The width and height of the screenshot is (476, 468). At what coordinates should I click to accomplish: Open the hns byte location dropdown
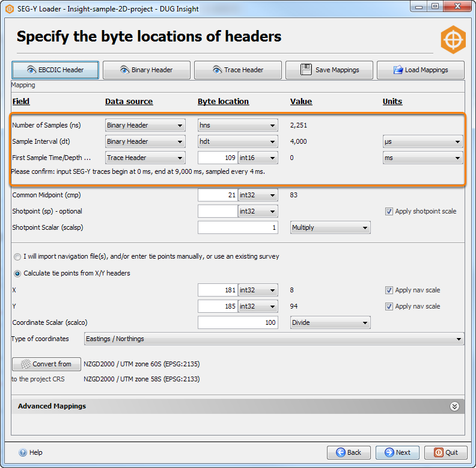click(x=237, y=125)
